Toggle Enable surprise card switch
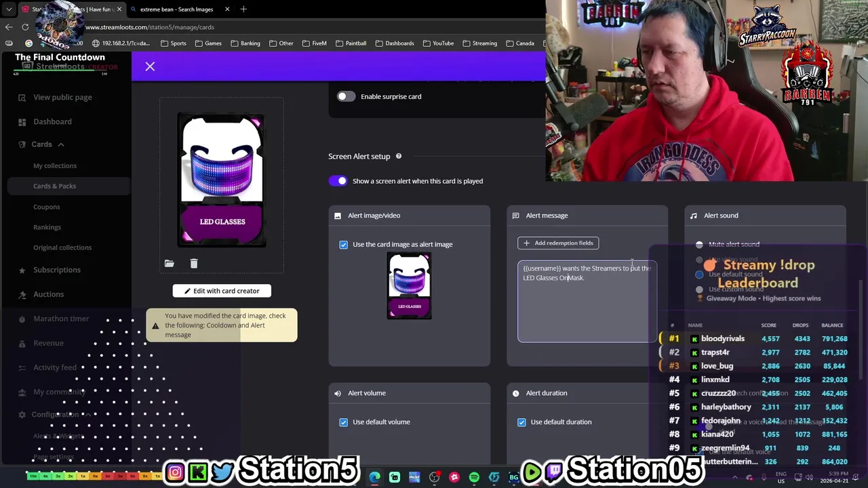868x488 pixels. pos(346,96)
